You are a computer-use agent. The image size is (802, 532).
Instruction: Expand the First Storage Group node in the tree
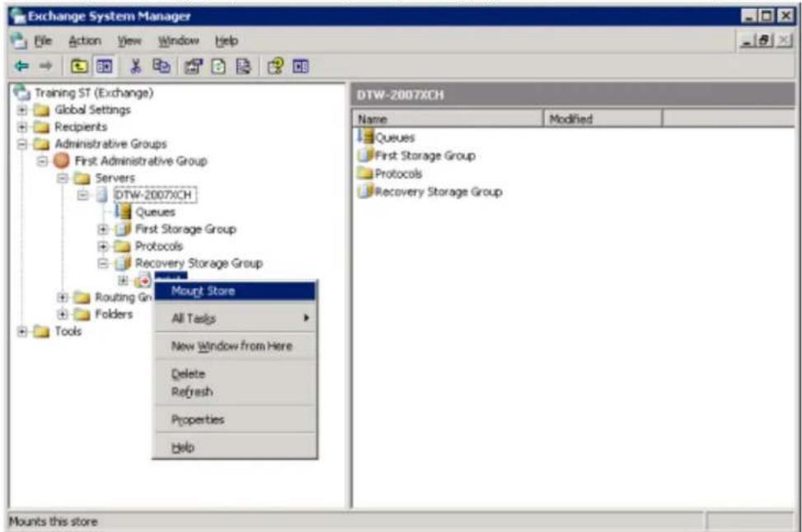[x=103, y=229]
